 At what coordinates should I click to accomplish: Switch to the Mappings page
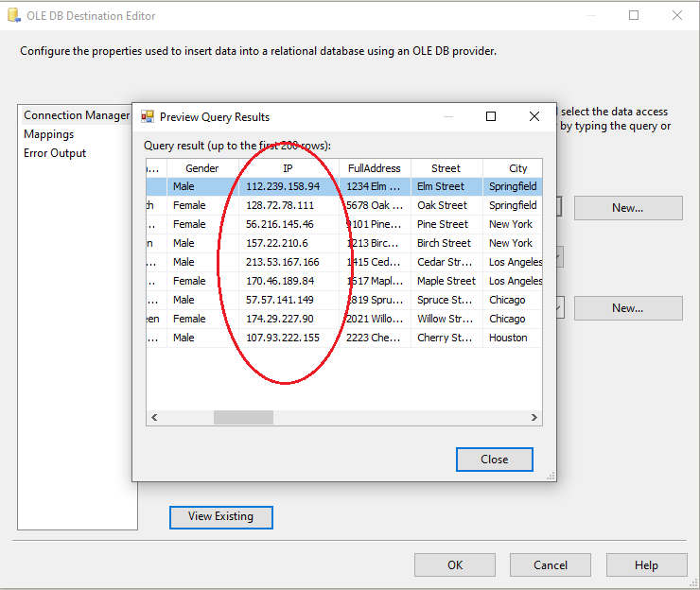coord(48,134)
